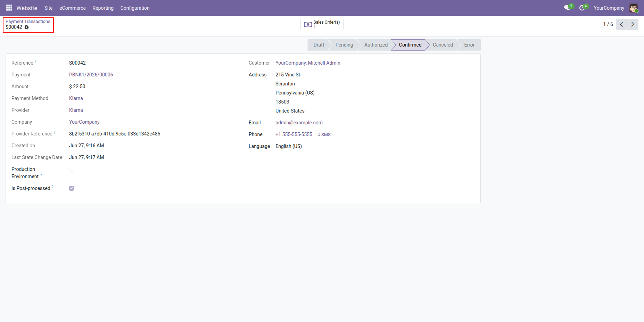Open the payment link PBNK1/2026/00006
The image size is (644, 322).
pyautogui.click(x=91, y=75)
